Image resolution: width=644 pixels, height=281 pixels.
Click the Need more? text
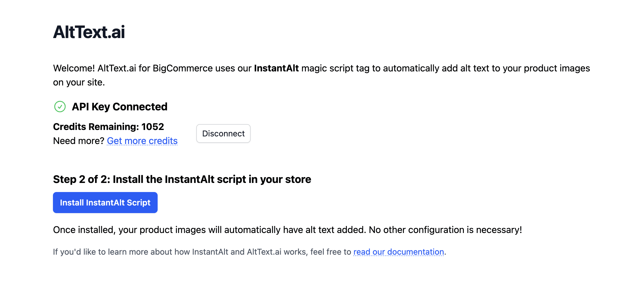79,141
